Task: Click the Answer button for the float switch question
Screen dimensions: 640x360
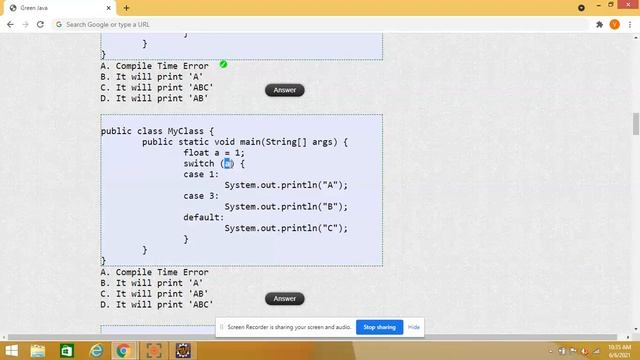Action: (x=284, y=299)
